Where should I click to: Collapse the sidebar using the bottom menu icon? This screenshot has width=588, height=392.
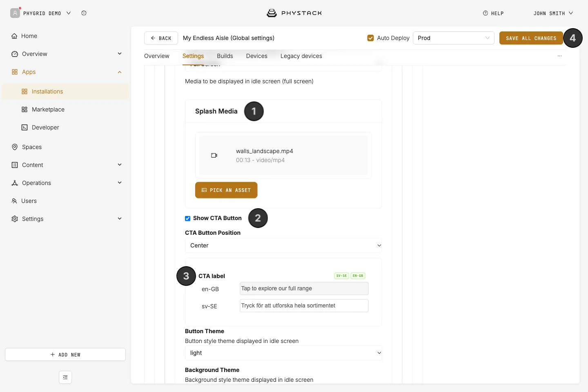point(65,377)
